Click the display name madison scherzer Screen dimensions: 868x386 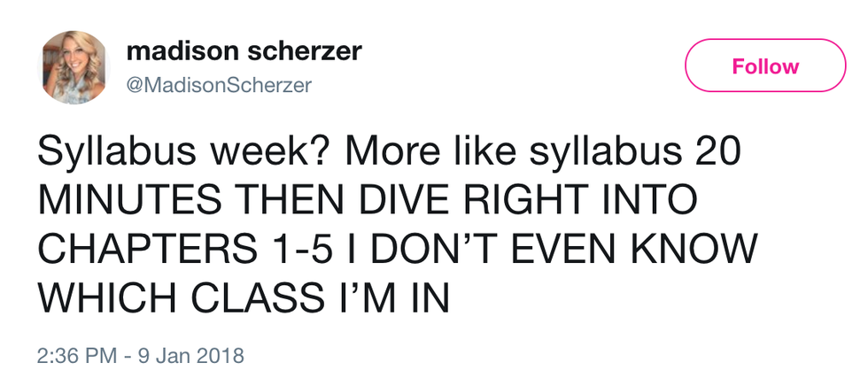click(x=244, y=51)
